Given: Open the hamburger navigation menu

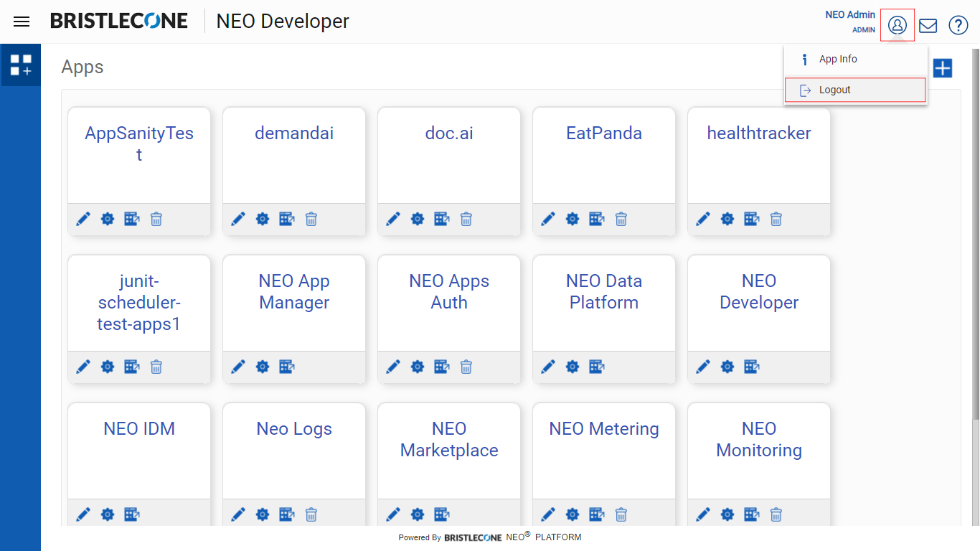Looking at the screenshot, I should (22, 22).
